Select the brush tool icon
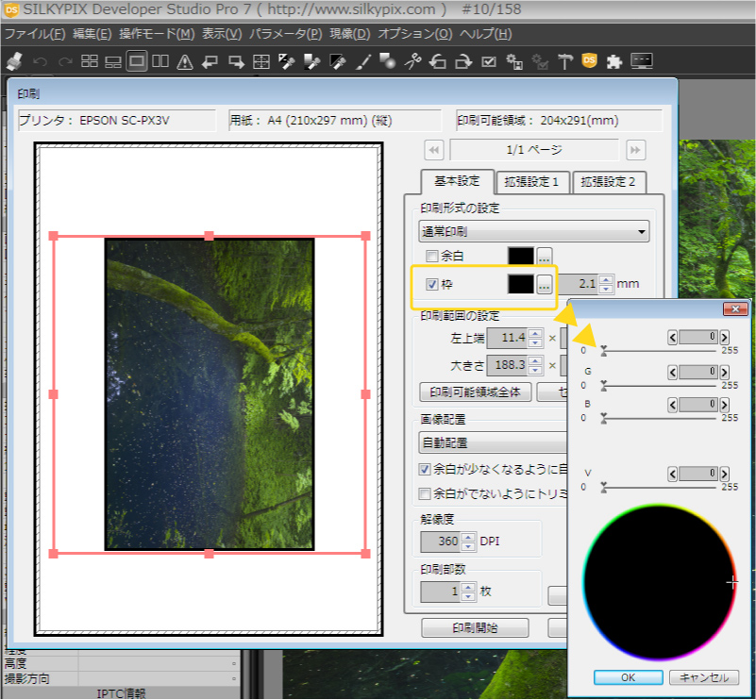This screenshot has height=700, width=756. (363, 61)
